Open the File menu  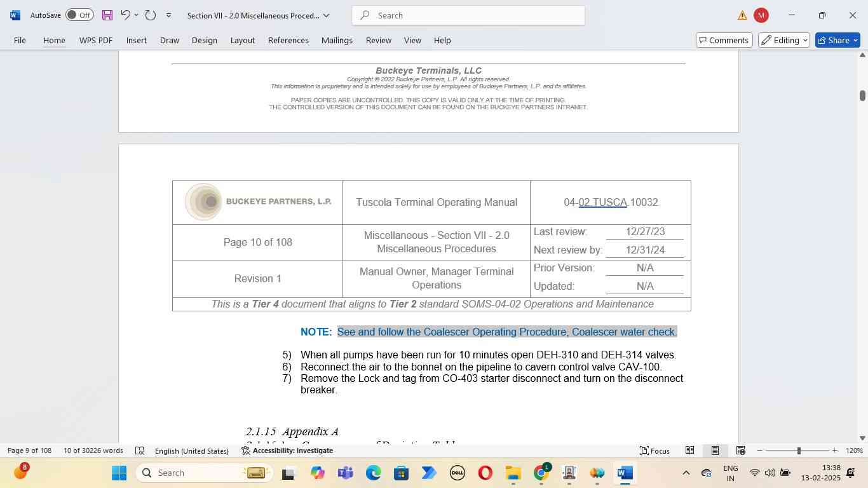(20, 40)
